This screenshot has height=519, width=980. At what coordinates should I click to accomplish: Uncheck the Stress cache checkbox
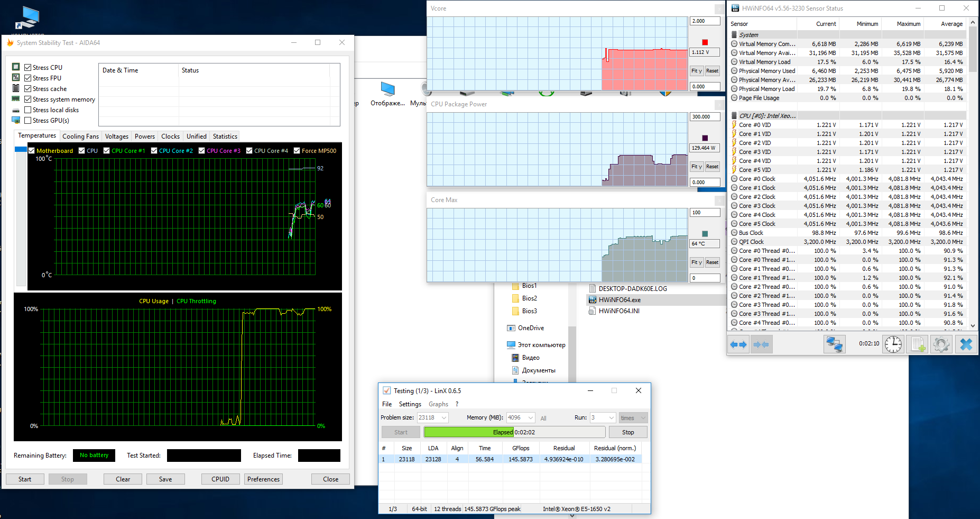[28, 89]
